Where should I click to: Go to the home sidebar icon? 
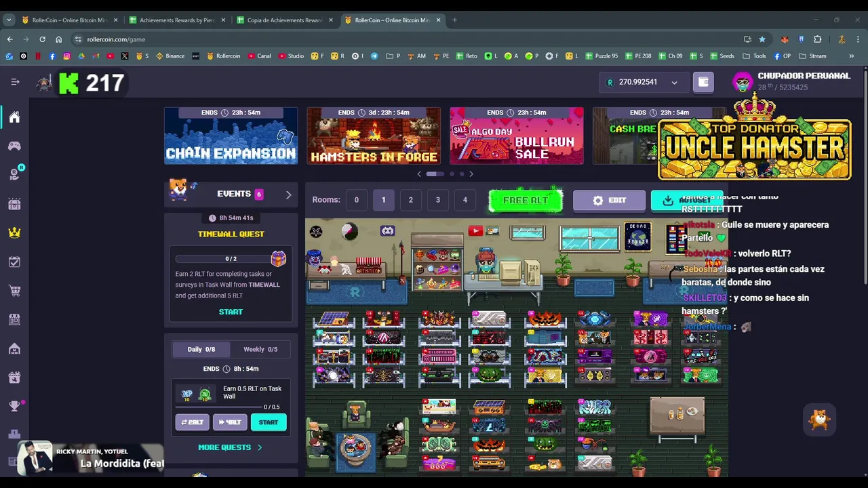pyautogui.click(x=14, y=118)
